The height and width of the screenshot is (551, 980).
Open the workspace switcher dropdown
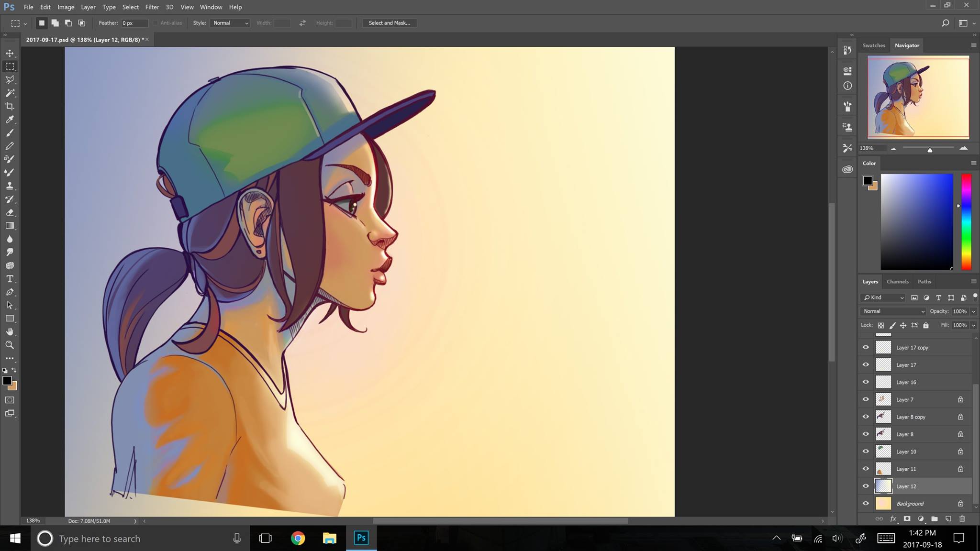pos(966,23)
